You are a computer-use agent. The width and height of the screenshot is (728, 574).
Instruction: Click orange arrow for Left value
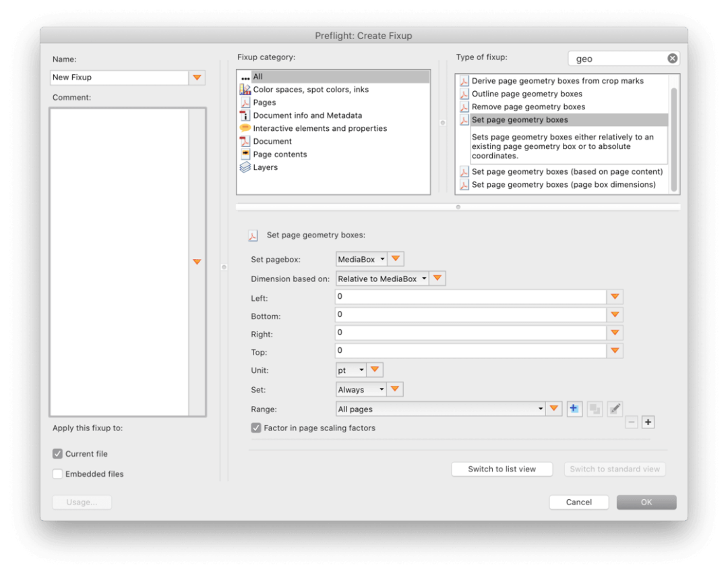coord(615,296)
